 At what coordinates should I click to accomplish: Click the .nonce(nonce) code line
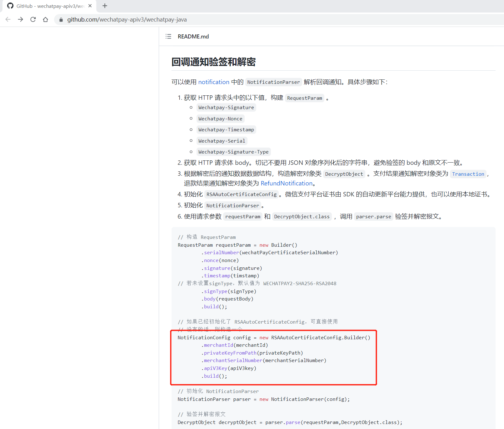point(220,260)
